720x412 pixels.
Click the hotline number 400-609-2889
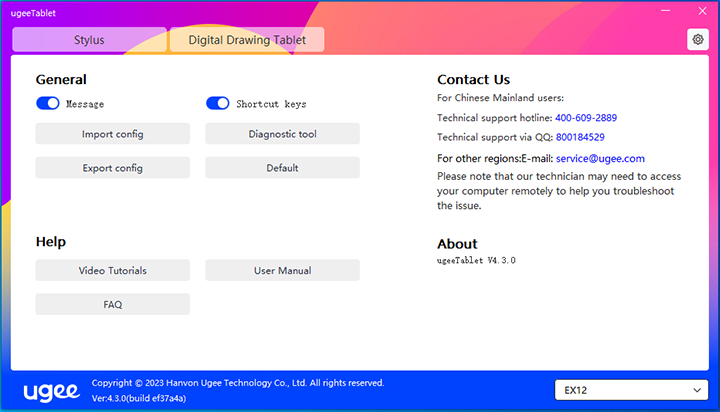pyautogui.click(x=586, y=118)
